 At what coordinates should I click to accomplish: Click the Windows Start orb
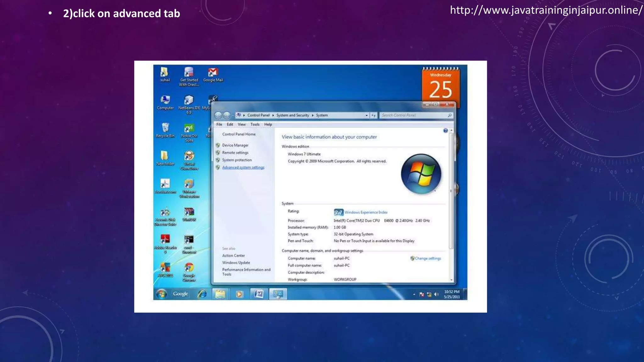click(162, 294)
